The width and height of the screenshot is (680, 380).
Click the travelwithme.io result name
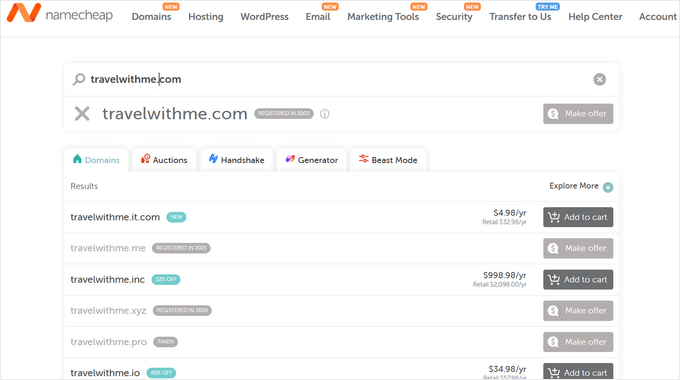pyautogui.click(x=105, y=373)
